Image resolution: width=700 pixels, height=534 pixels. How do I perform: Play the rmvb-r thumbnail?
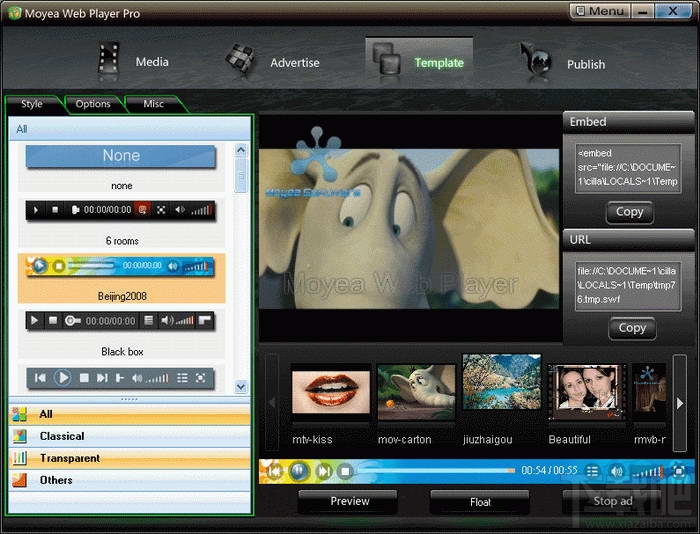(650, 392)
